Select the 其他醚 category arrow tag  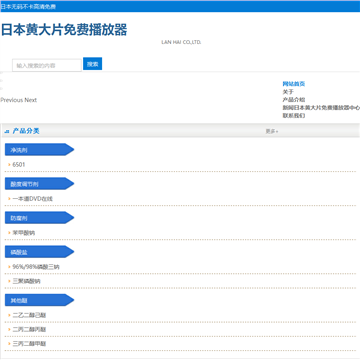39,300
